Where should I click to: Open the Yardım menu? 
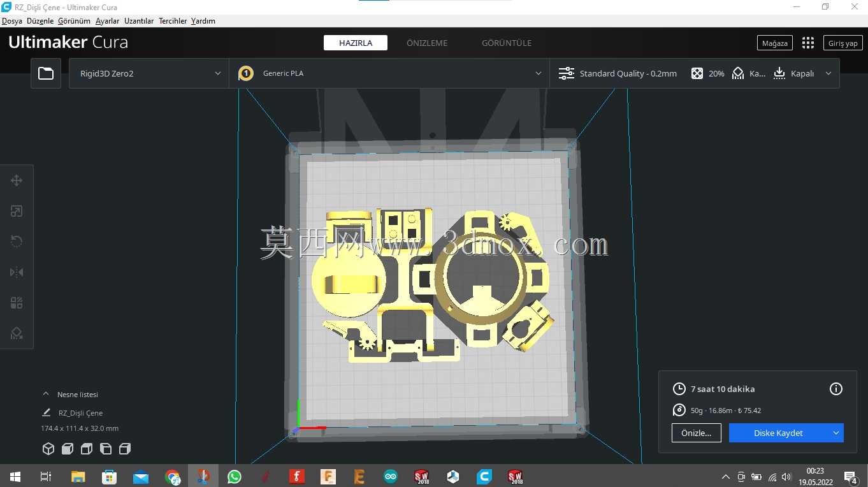tap(203, 21)
